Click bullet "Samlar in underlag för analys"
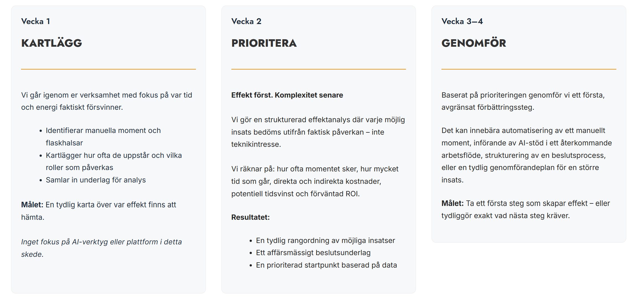The height and width of the screenshot is (306, 644). coord(96,180)
